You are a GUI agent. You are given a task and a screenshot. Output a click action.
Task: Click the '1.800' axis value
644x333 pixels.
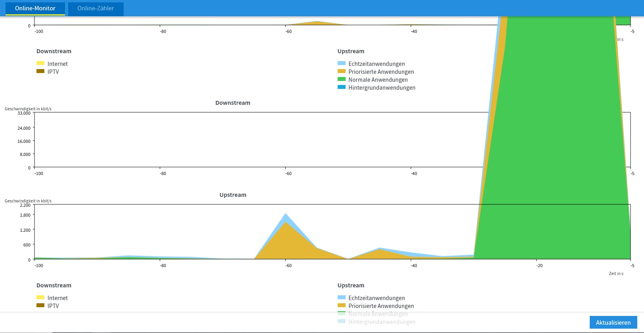(x=25, y=215)
